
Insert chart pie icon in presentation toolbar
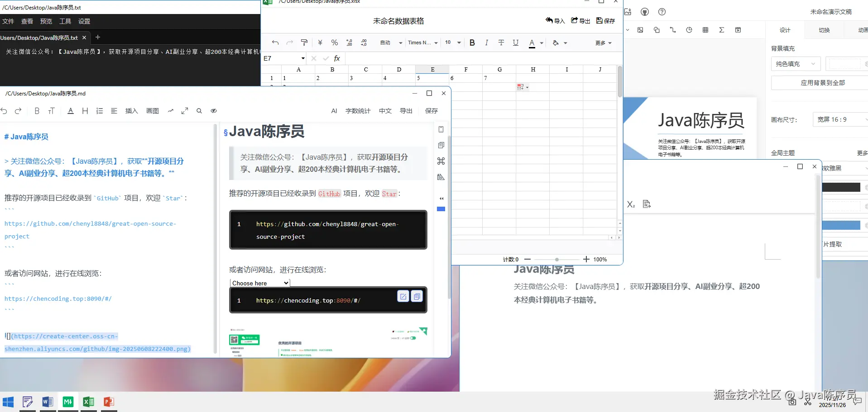[x=689, y=30]
